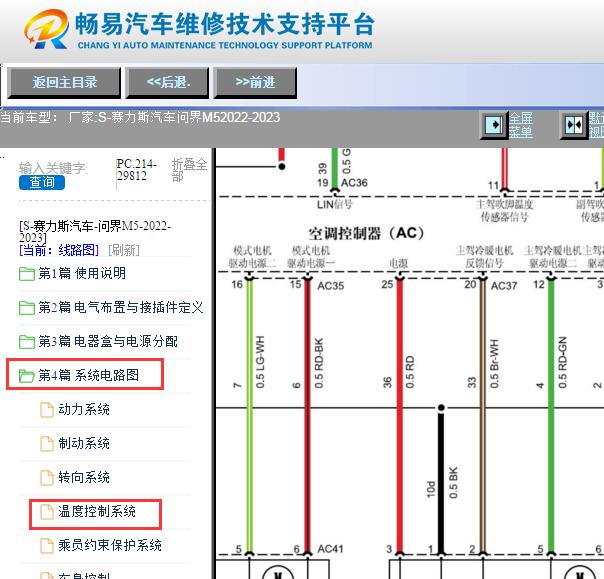This screenshot has width=604, height=579.
Task: Click the 当前:线路图 link
Action: click(59, 250)
